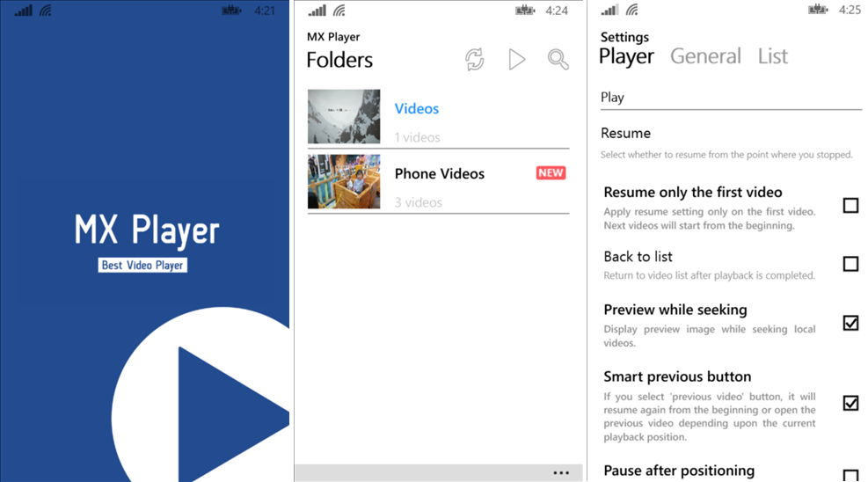Open the Videos folder
The width and height of the screenshot is (868, 482).
[438, 119]
